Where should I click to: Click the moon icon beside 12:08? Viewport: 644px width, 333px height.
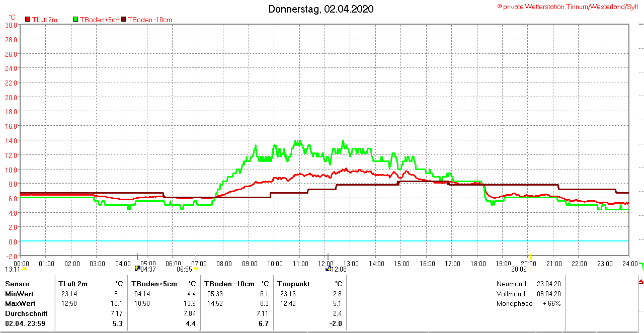(328, 269)
